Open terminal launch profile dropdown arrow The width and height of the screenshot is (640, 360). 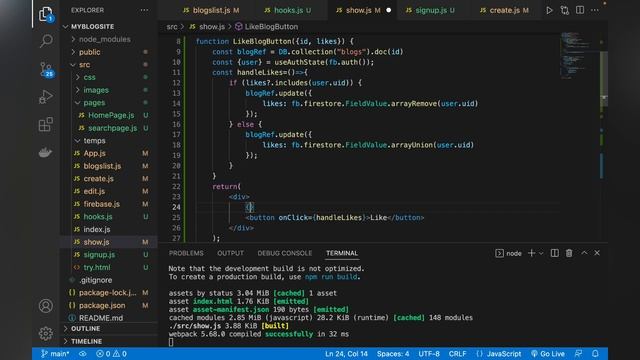(541, 253)
